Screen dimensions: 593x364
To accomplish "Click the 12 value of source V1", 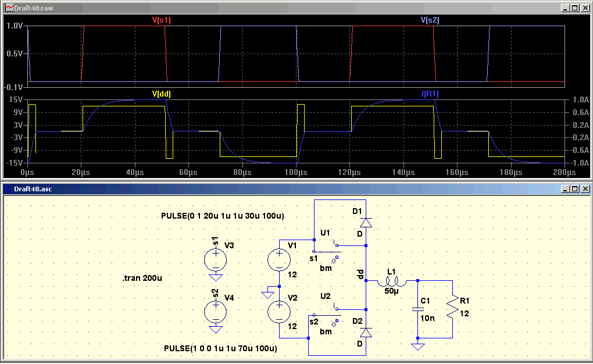I will pos(292,274).
